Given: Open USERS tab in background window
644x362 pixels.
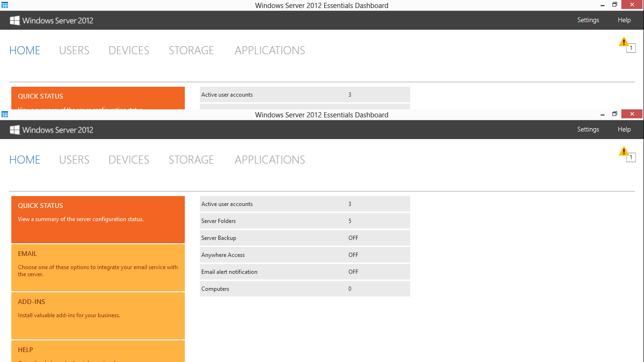Looking at the screenshot, I should coord(74,50).
